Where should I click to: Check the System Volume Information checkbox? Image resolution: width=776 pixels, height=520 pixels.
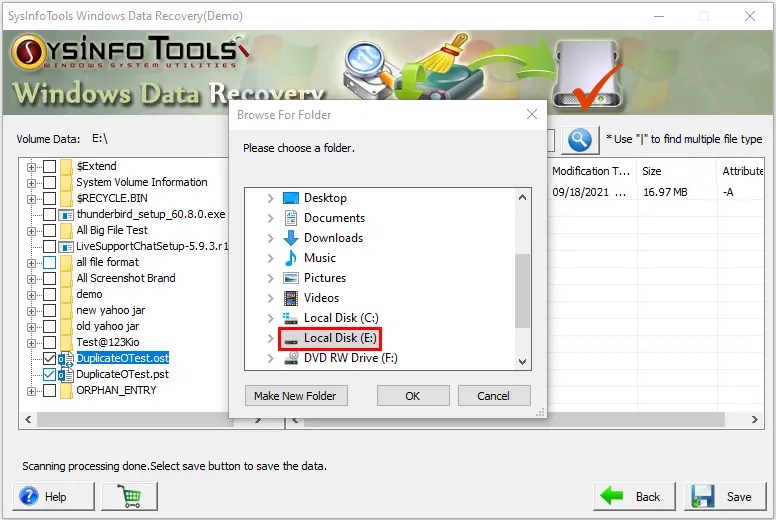pyautogui.click(x=49, y=182)
